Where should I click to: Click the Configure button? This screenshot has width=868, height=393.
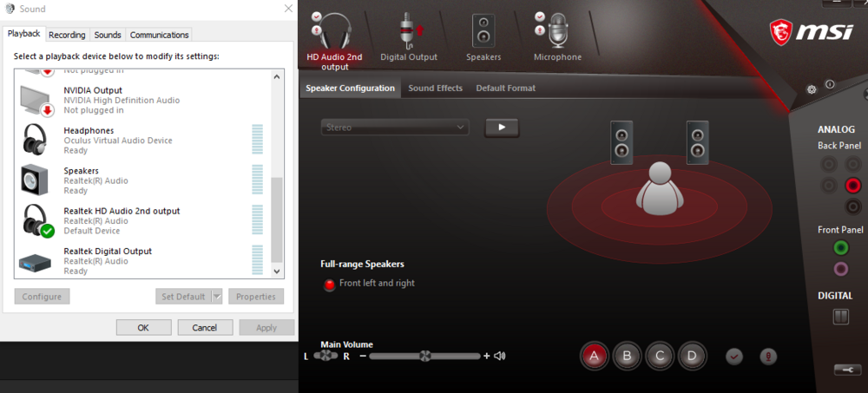tap(42, 296)
